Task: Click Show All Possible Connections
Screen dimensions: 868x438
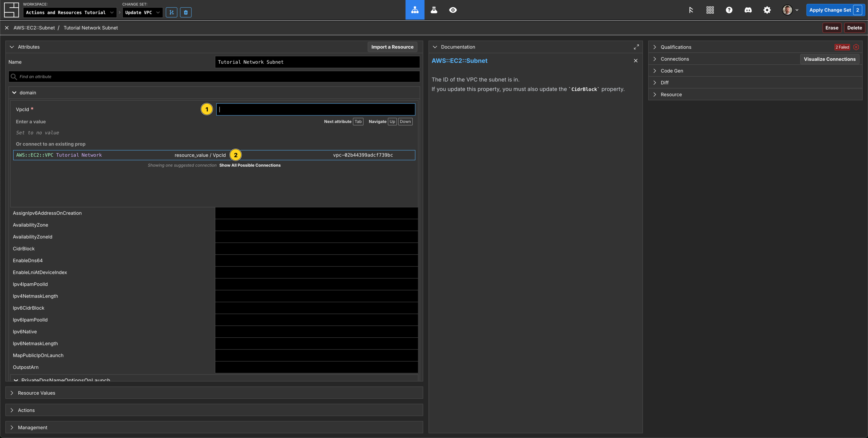Action: (x=250, y=165)
